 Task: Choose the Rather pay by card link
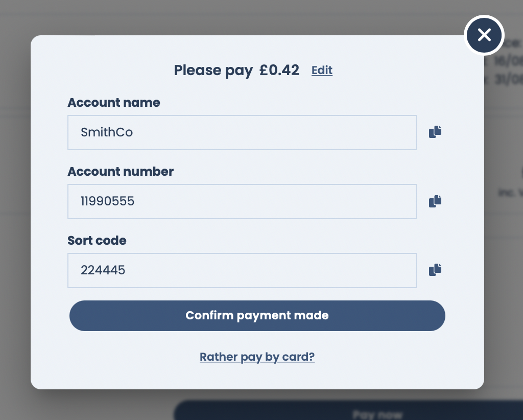(x=257, y=357)
